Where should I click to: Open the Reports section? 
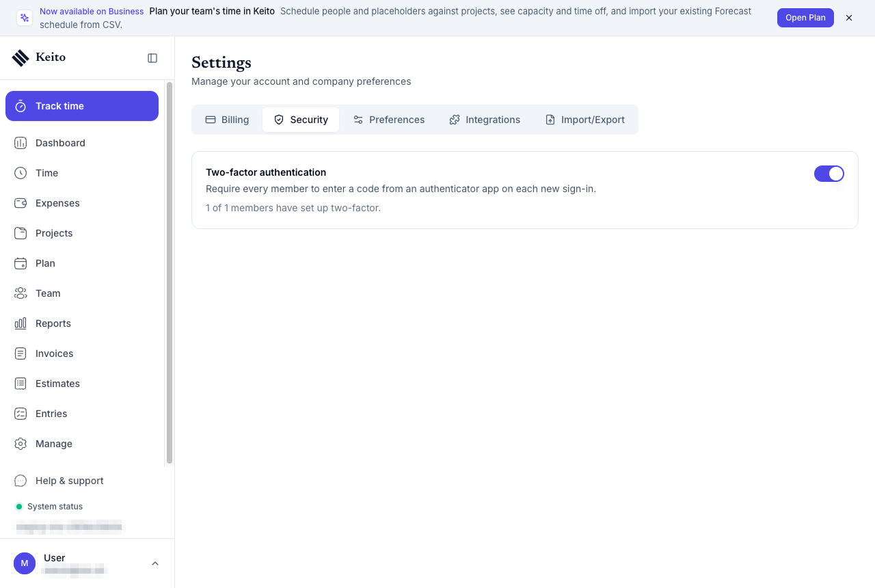(82, 323)
